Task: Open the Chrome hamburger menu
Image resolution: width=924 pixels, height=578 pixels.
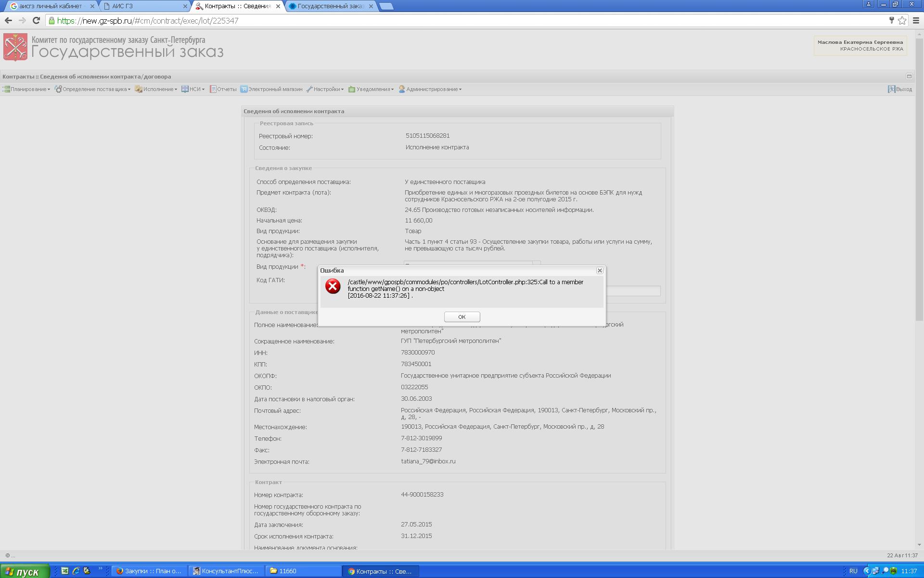Action: pyautogui.click(x=916, y=20)
